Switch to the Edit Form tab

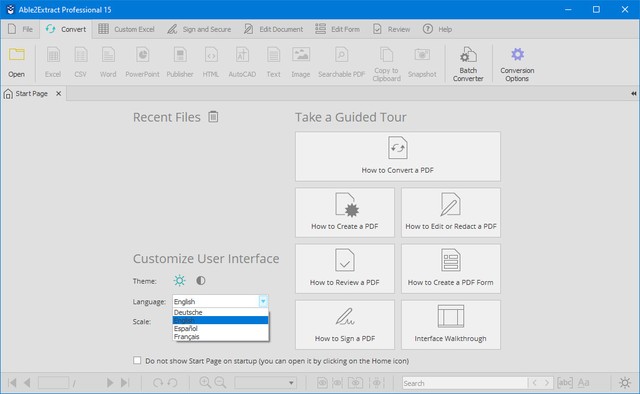coord(338,29)
